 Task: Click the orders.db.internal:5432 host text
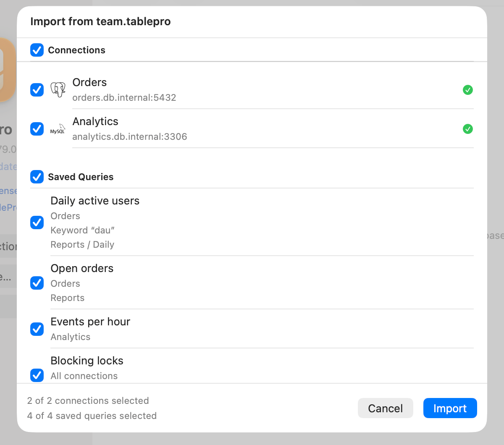point(124,97)
